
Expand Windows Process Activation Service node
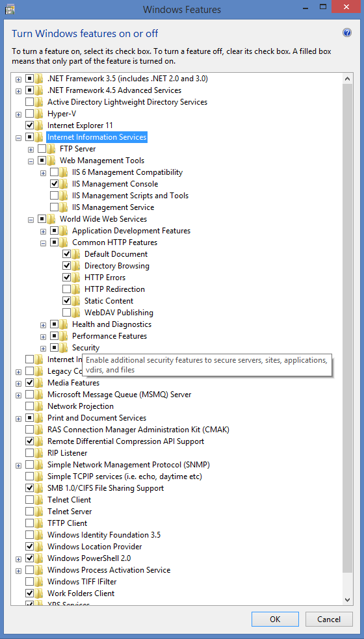(x=18, y=571)
